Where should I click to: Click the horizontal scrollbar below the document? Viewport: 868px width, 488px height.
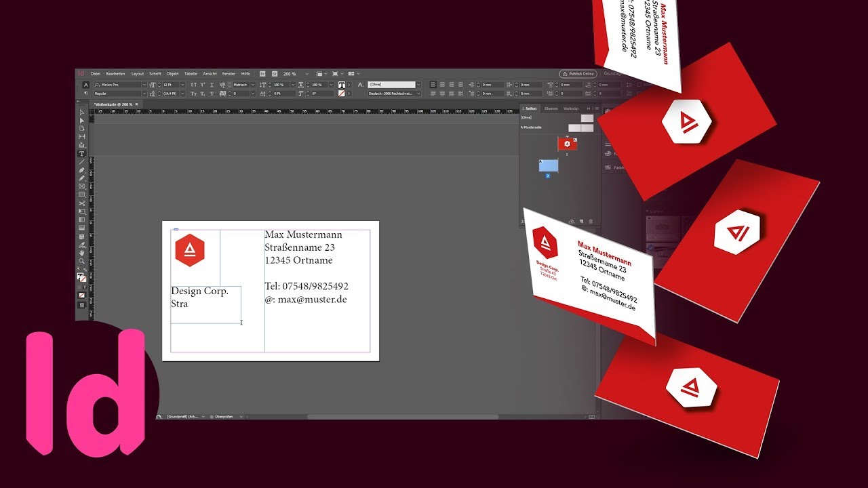(x=403, y=417)
